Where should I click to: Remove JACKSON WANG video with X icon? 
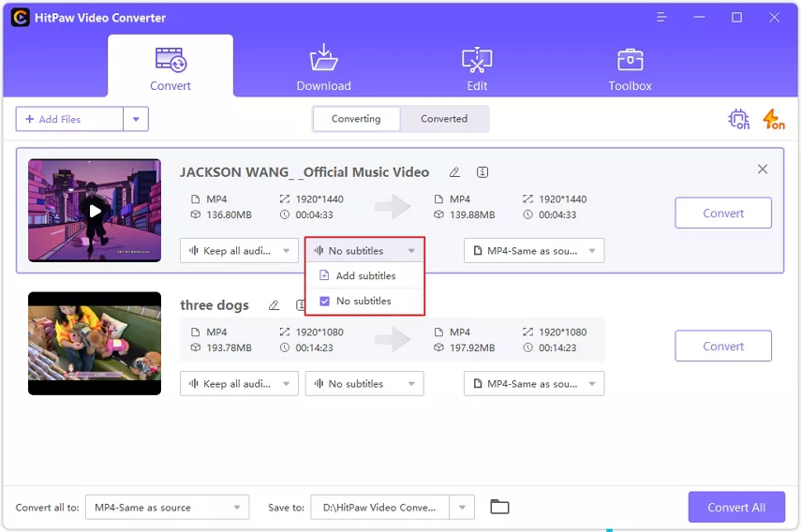pyautogui.click(x=763, y=170)
